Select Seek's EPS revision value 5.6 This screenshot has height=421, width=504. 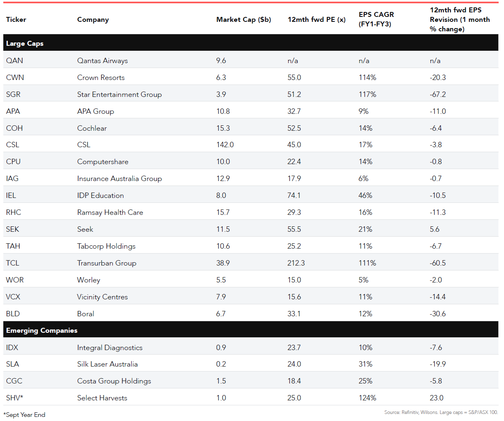(x=434, y=229)
